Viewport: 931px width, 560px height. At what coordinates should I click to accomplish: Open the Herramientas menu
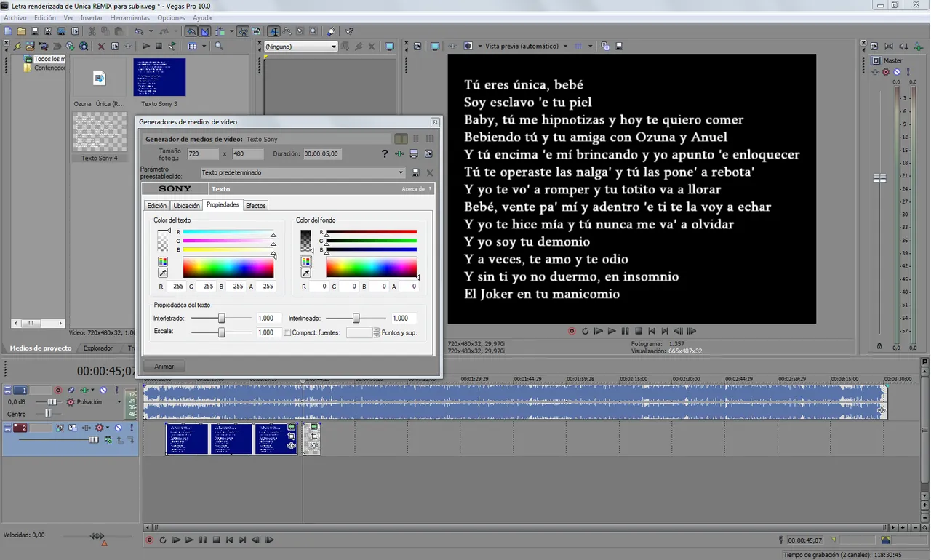click(130, 17)
